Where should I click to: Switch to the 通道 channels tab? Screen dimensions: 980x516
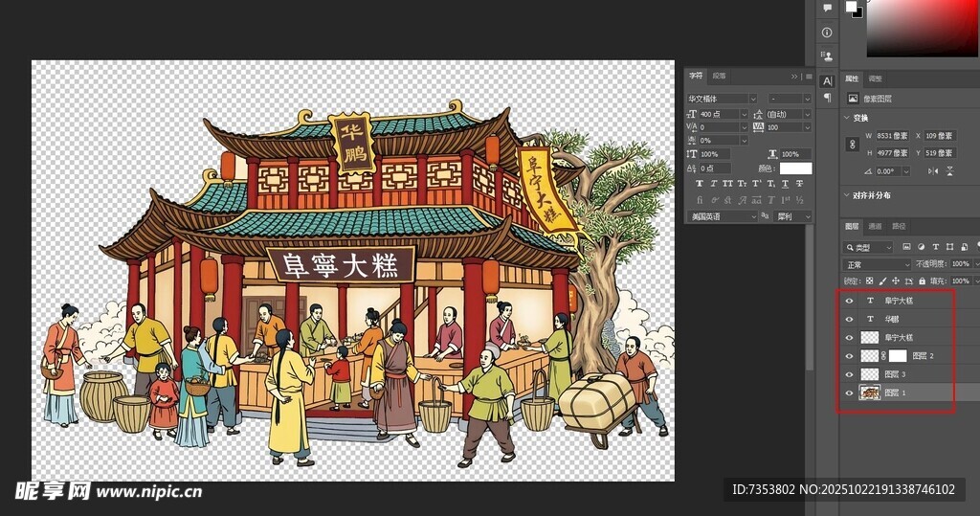(x=875, y=226)
